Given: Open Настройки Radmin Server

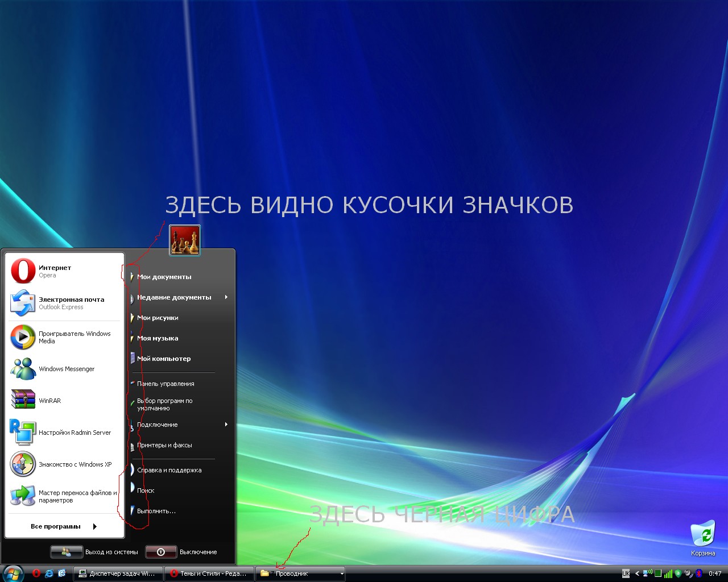Looking at the screenshot, I should (64, 433).
